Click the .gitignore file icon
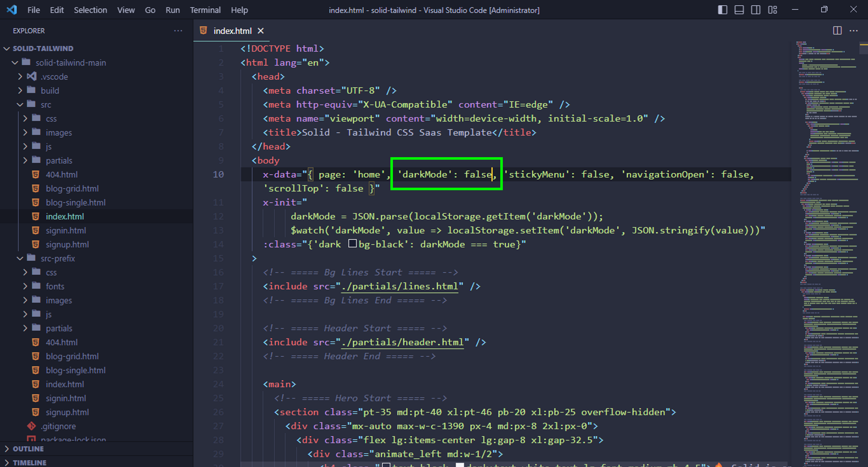Viewport: 868px width, 467px height. tap(31, 426)
